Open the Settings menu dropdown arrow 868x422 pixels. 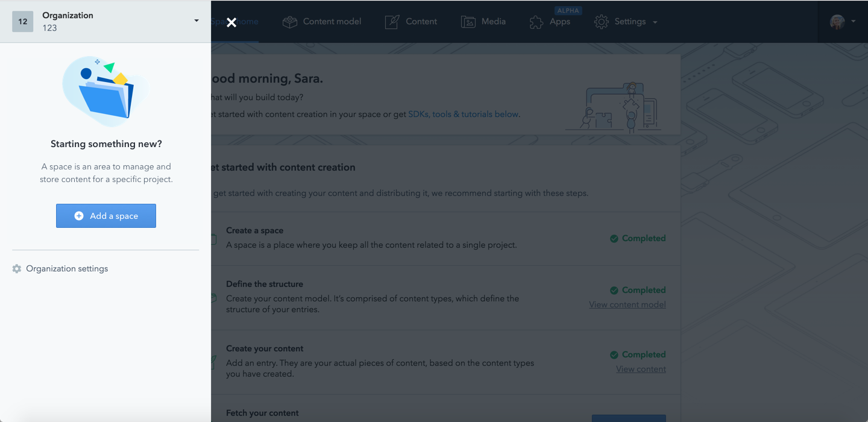point(655,22)
